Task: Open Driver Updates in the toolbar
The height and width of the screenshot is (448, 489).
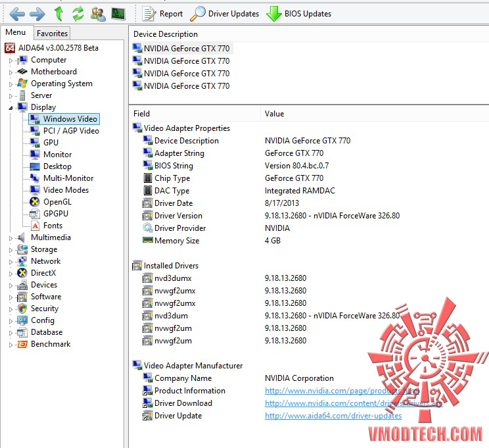Action: pos(225,14)
